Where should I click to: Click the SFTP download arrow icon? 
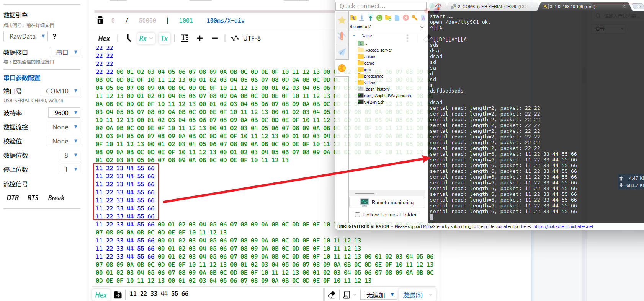[x=362, y=18]
